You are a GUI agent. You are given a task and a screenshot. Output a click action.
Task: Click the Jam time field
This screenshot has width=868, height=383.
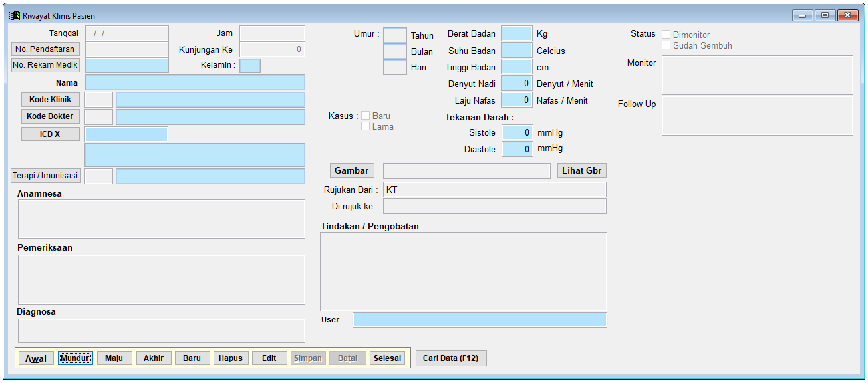[273, 33]
